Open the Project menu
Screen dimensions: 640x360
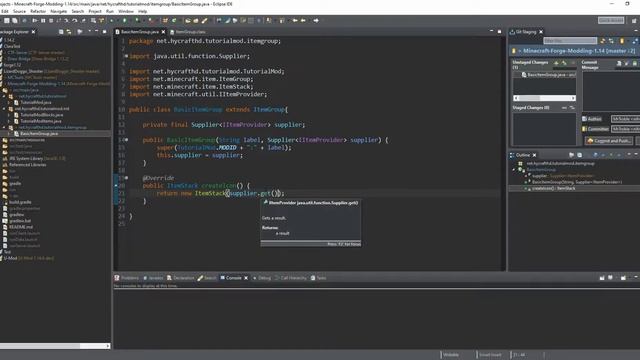tap(95, 11)
